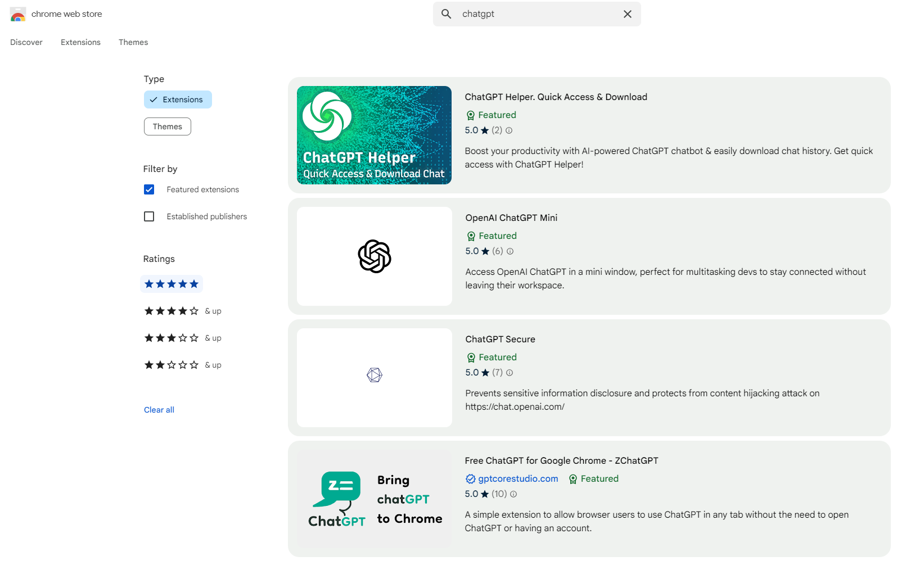Click the search magnifier icon
This screenshot has height=561, width=924.
coord(446,13)
